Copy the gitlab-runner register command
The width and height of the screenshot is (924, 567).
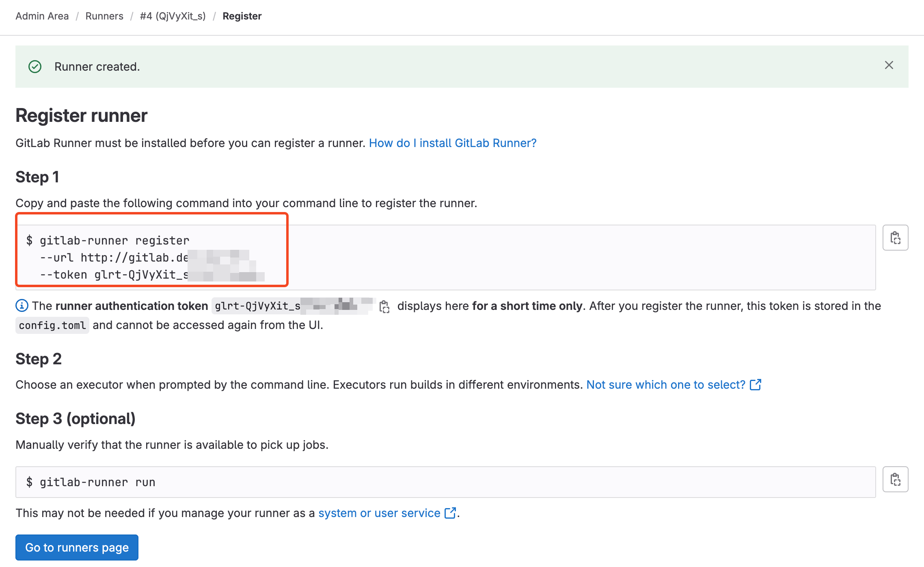[895, 238]
